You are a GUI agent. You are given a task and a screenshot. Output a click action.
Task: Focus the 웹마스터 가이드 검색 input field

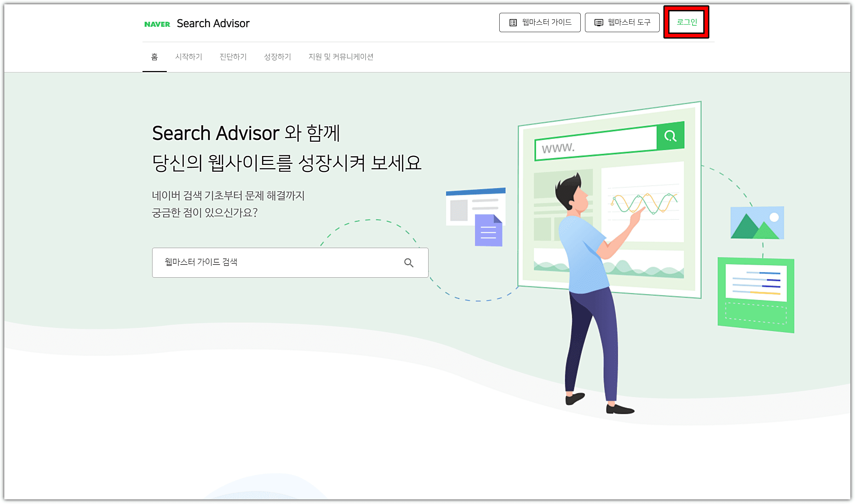[290, 263]
